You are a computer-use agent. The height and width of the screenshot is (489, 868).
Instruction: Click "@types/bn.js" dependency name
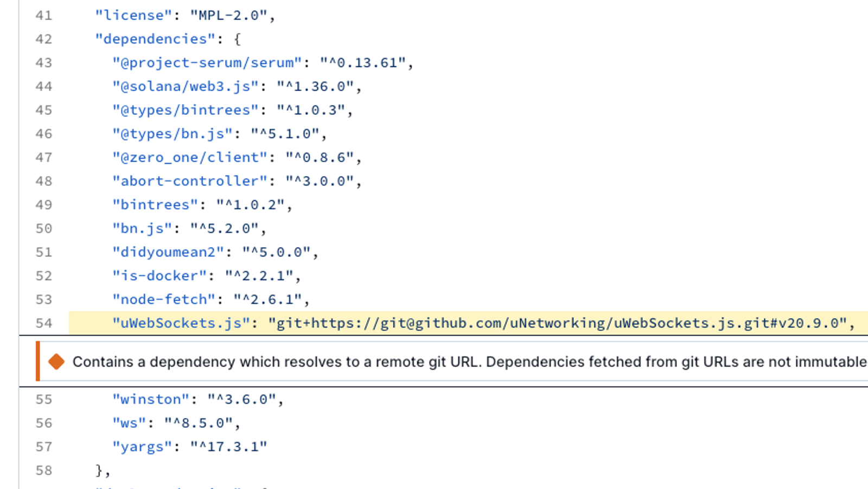173,134
